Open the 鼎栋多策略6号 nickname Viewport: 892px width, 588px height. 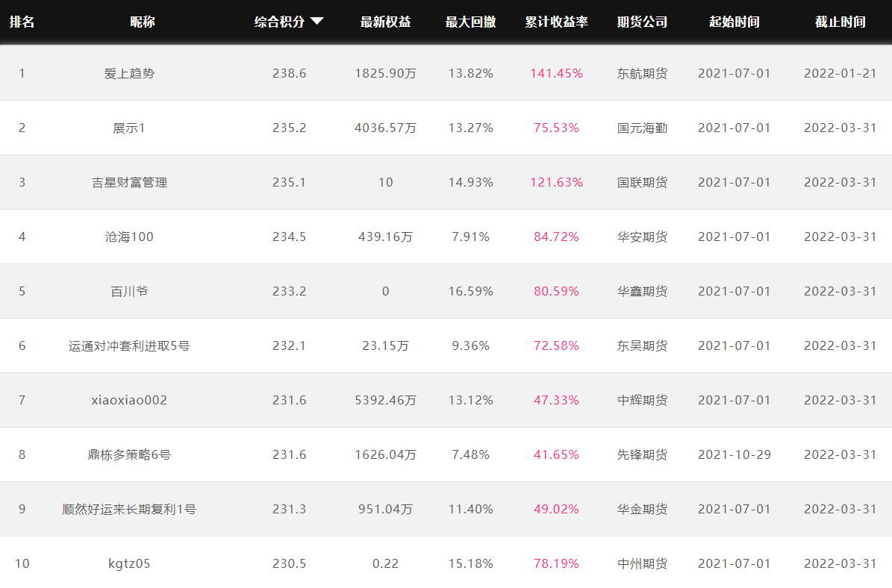[x=129, y=454]
